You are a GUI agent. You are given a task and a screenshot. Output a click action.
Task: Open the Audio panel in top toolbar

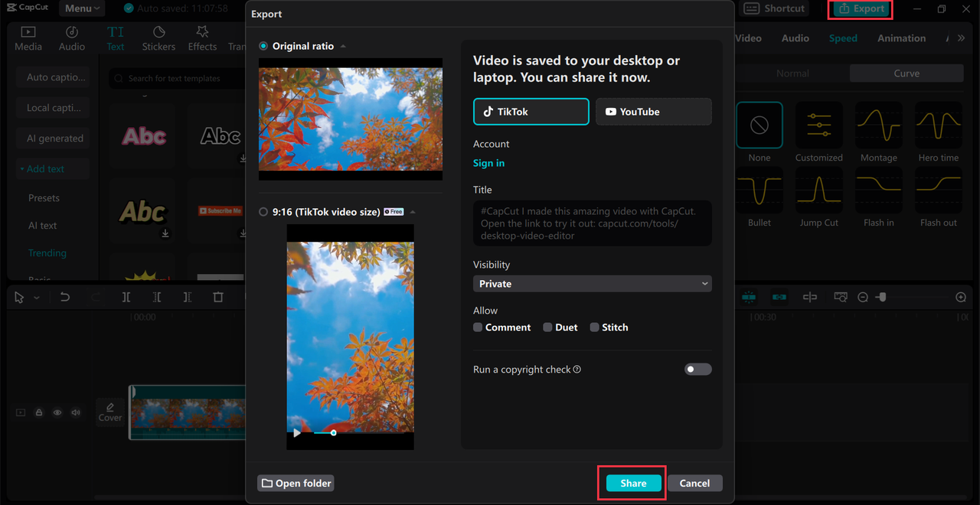(72, 38)
